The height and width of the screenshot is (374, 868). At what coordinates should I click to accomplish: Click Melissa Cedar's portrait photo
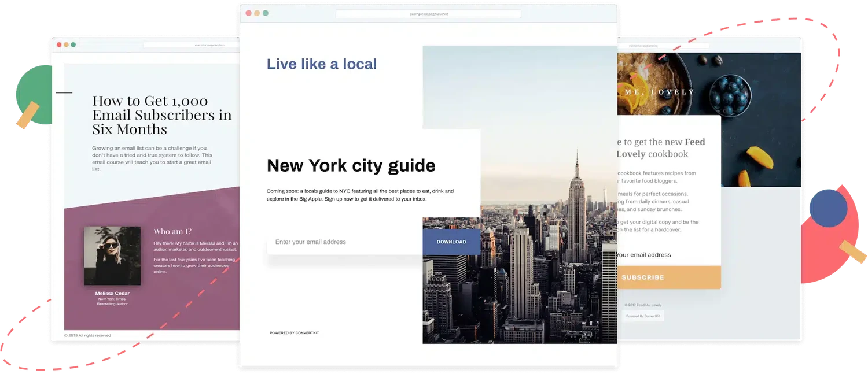click(x=112, y=255)
